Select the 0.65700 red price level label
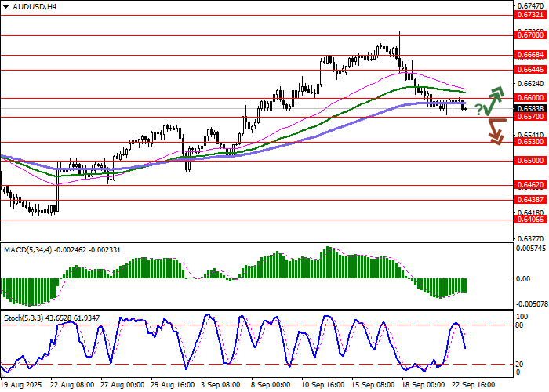Screen dimensions: 549x392 [x=530, y=117]
